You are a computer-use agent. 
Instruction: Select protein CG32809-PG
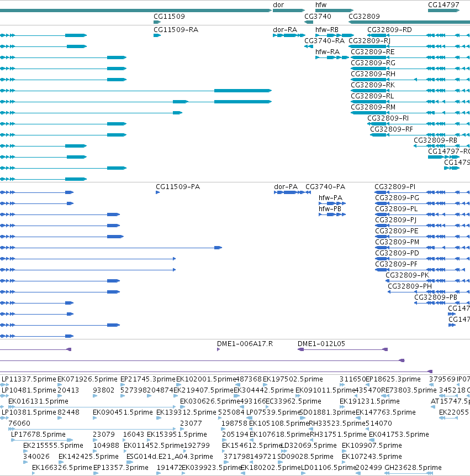[397, 198]
